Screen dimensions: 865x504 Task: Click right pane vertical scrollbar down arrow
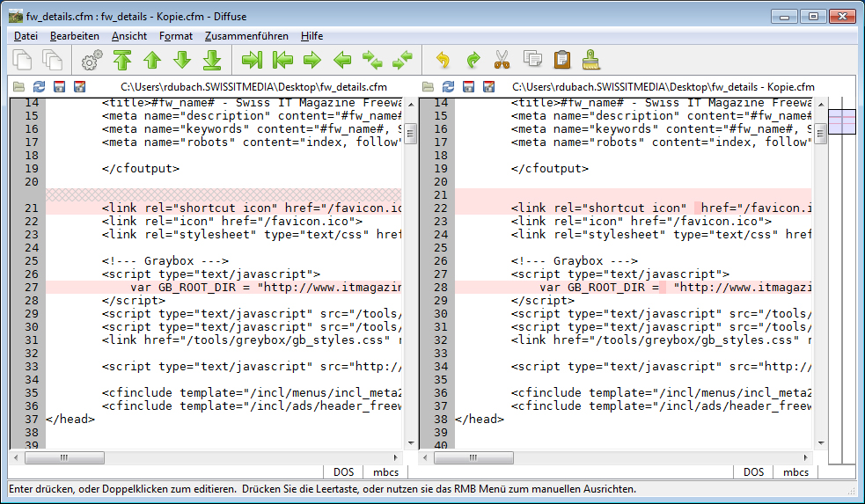pos(820,442)
